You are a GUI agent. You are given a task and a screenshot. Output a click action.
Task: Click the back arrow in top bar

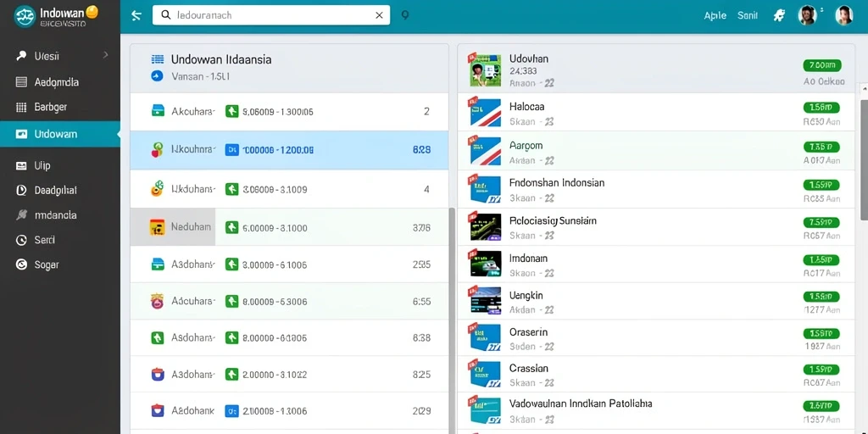tap(136, 15)
